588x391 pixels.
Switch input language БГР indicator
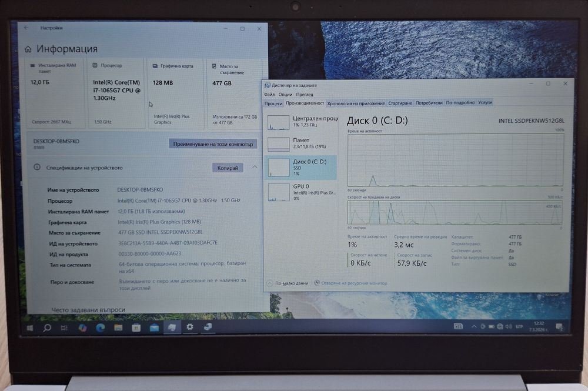coord(519,326)
